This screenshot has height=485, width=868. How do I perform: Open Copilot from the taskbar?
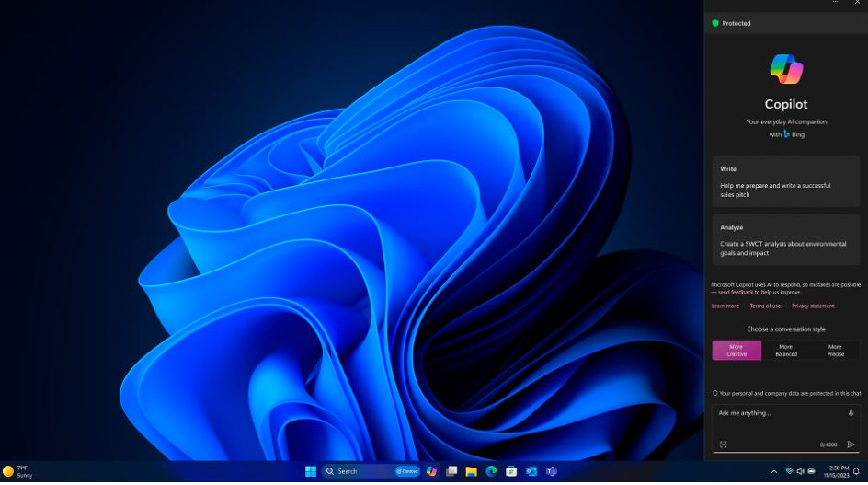click(431, 471)
